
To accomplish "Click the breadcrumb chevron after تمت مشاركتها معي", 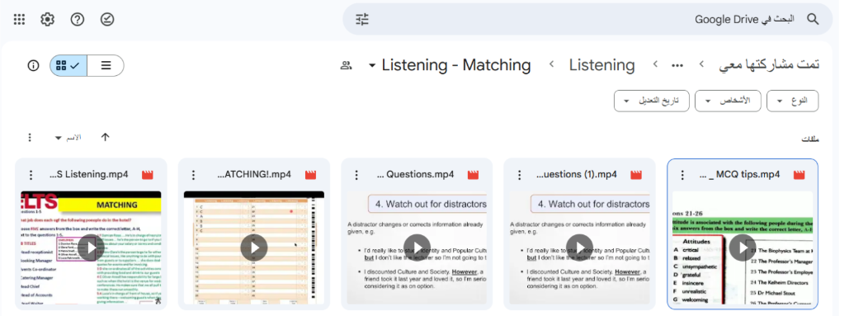I will 701,64.
